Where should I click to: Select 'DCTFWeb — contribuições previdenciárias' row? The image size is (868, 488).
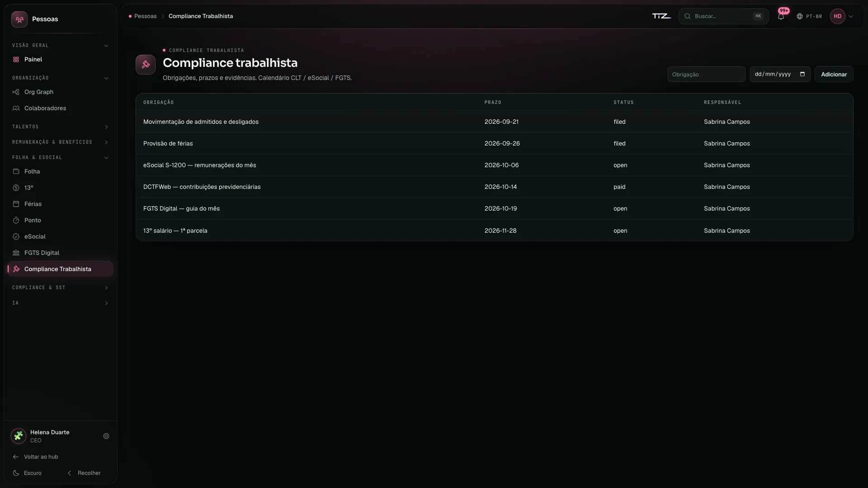(494, 187)
